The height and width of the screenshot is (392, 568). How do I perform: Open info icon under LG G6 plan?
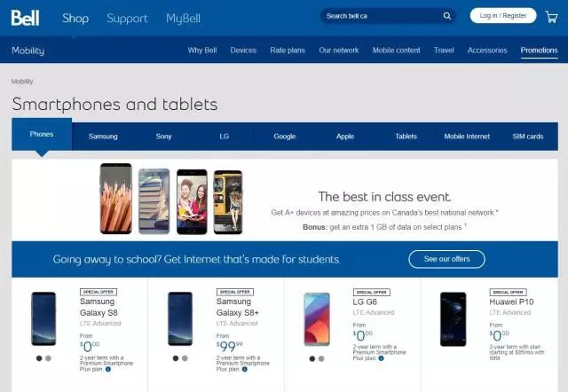tap(381, 358)
